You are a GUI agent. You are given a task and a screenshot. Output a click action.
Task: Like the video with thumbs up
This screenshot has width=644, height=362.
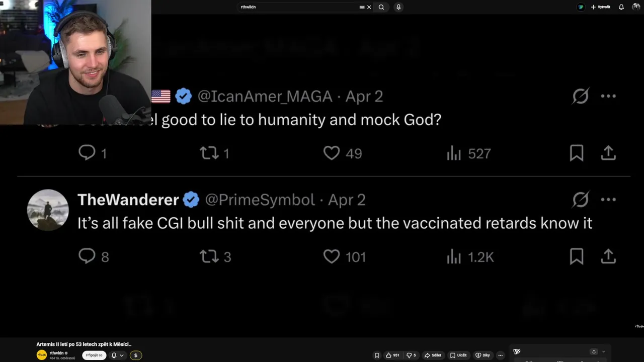click(392, 355)
